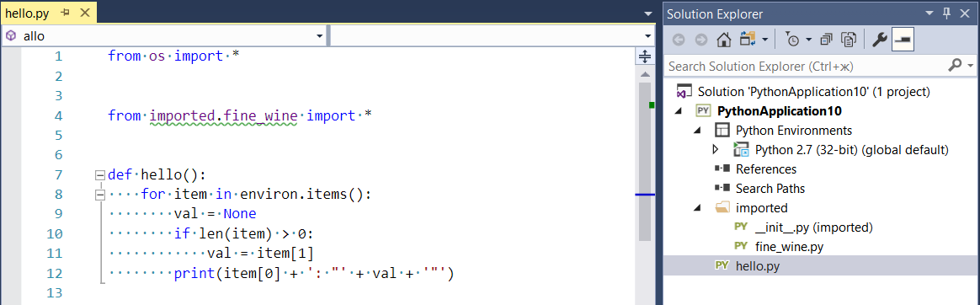Click the 'allo' module cube icon
Screen dimensions: 980x305
(11, 36)
